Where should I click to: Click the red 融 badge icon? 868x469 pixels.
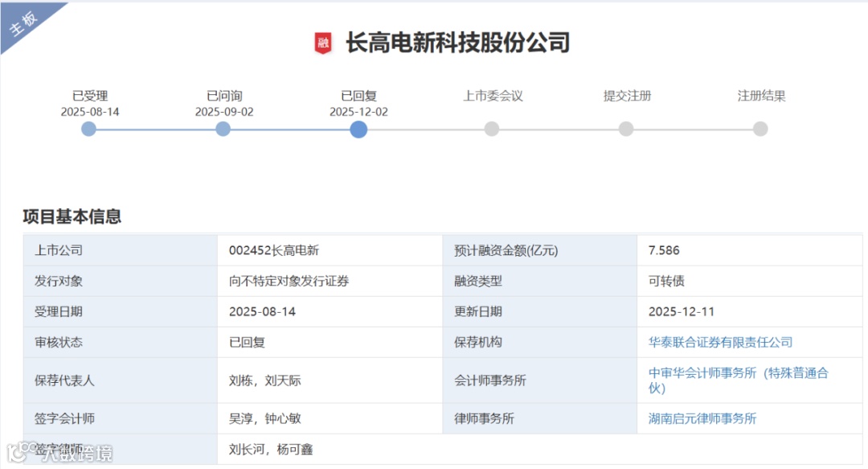coord(323,43)
